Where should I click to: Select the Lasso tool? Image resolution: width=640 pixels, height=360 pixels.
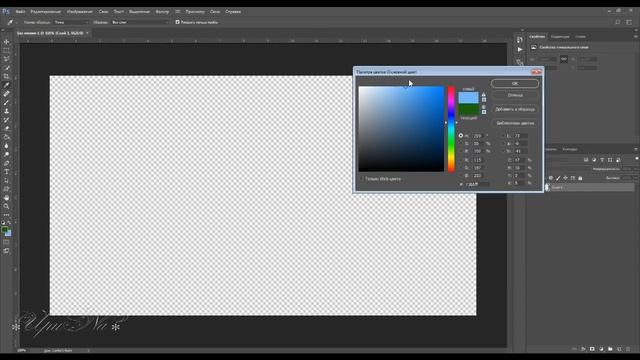point(7,59)
